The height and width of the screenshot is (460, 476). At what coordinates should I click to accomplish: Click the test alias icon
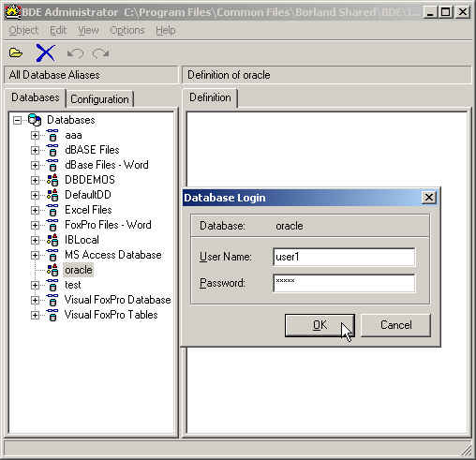pos(52,285)
